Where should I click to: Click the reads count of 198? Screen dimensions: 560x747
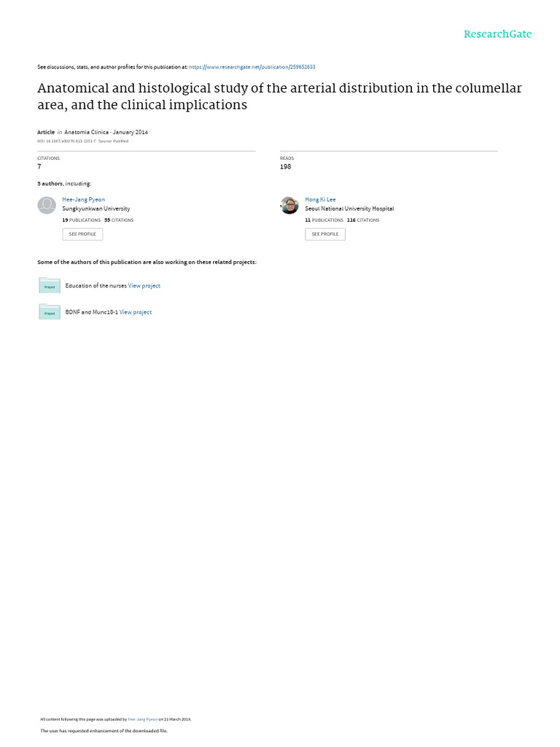pyautogui.click(x=285, y=167)
